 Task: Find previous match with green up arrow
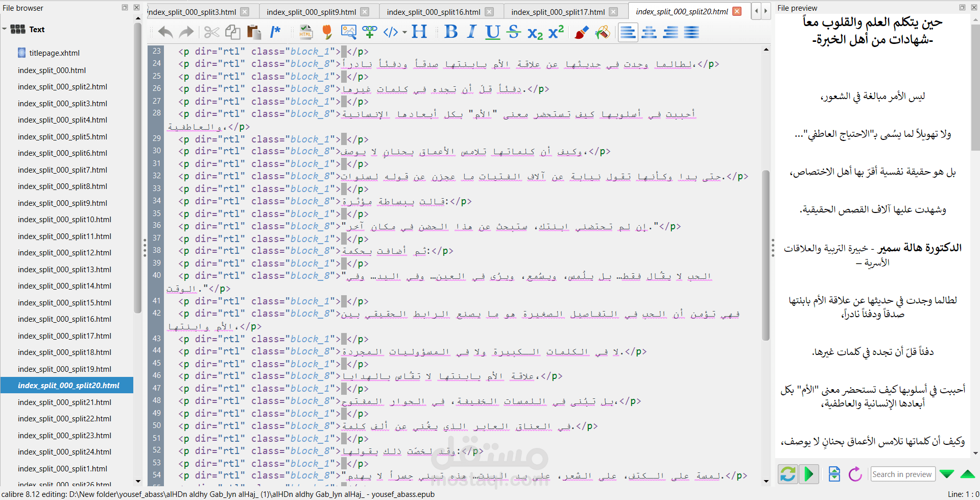(x=968, y=474)
